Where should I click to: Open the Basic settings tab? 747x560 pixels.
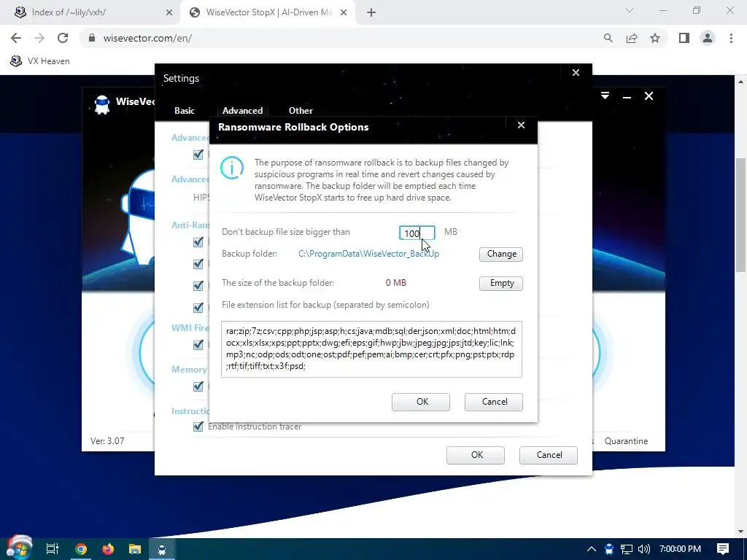(x=185, y=111)
